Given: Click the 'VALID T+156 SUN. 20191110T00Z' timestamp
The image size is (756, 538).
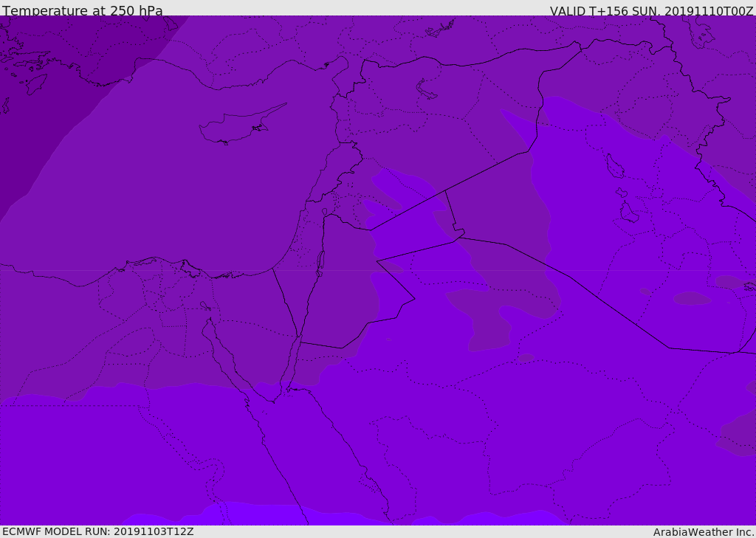Looking at the screenshot, I should [651, 11].
